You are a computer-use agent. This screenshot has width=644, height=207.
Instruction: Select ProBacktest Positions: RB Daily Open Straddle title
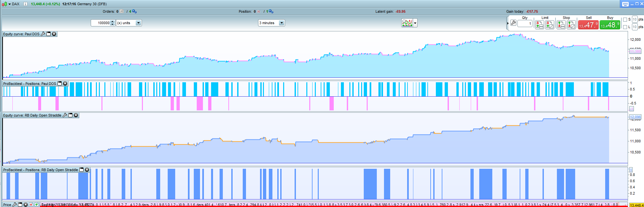[x=40, y=170]
